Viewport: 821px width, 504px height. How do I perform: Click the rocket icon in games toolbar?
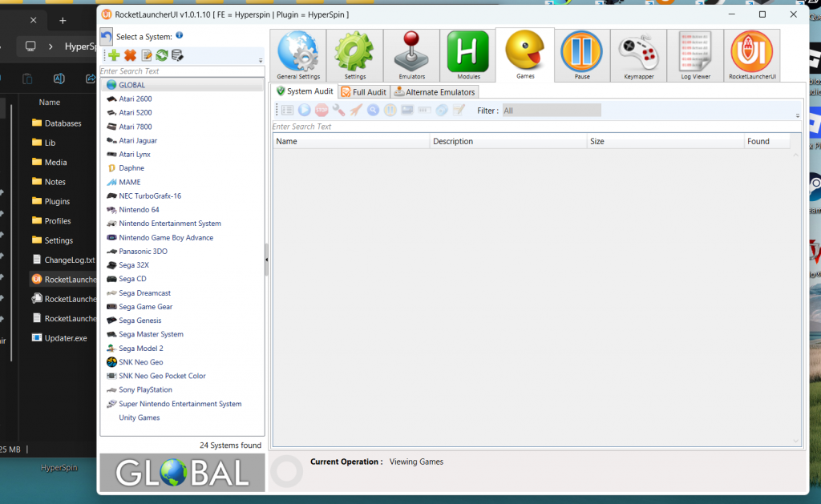tap(356, 110)
